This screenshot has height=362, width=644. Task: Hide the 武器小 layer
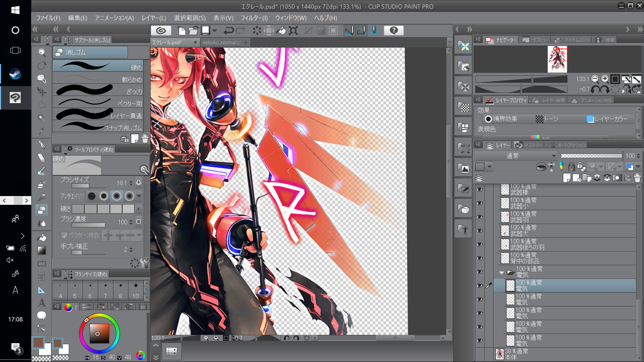[x=480, y=203]
